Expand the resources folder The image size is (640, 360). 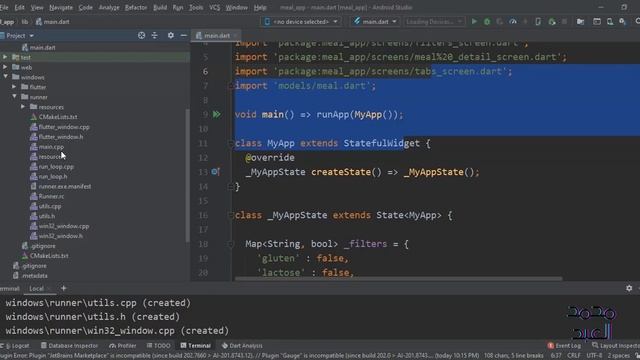[x=23, y=107]
